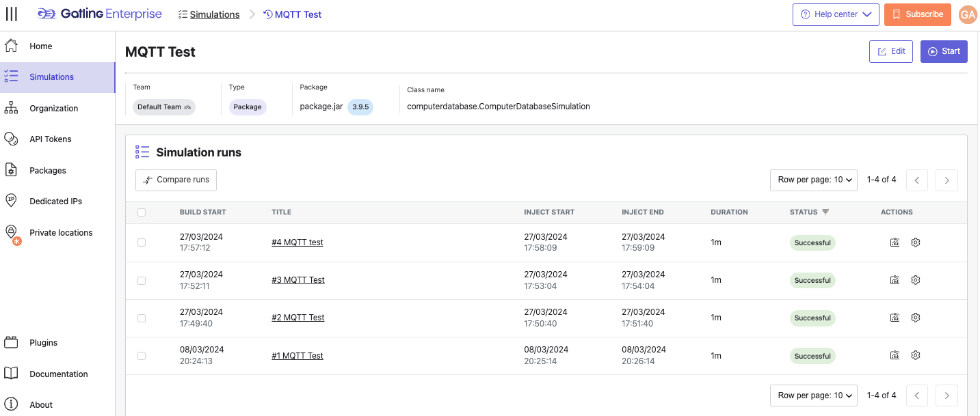Check the box for run #2 MQTT Test
The height and width of the screenshot is (416, 980).
142,318
